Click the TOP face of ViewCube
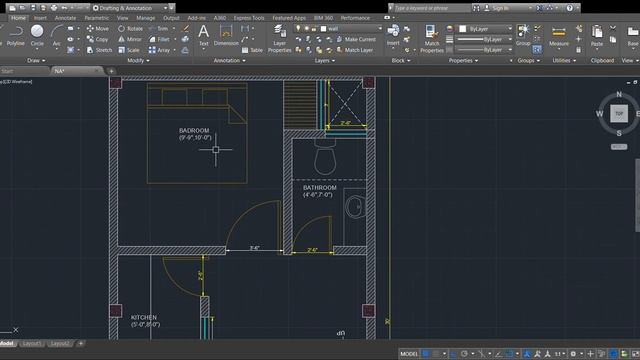 [619, 113]
